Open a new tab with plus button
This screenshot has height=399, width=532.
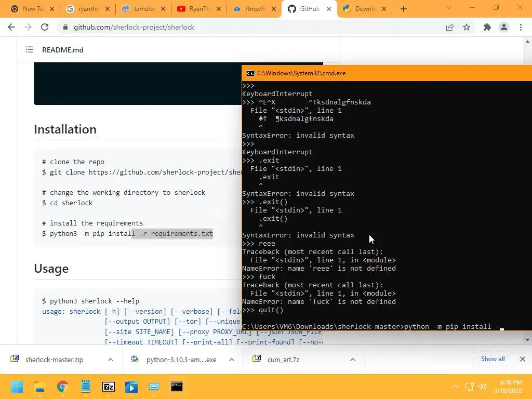click(x=403, y=9)
